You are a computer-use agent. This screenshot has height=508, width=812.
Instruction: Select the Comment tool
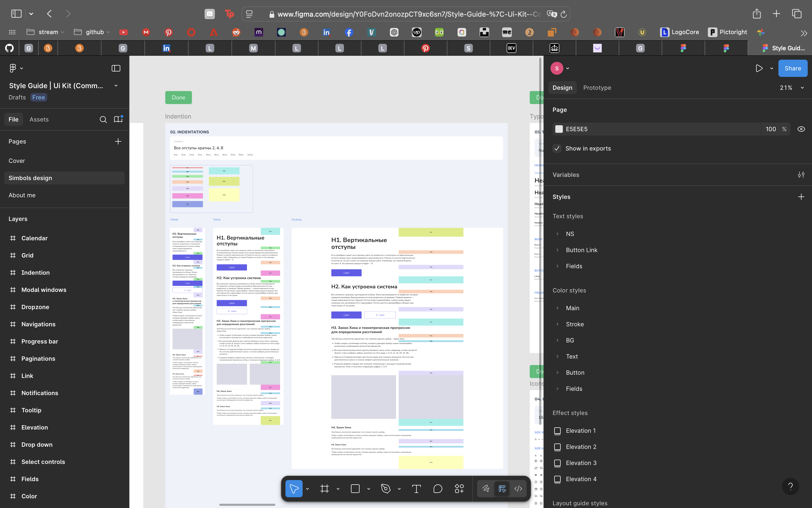438,489
